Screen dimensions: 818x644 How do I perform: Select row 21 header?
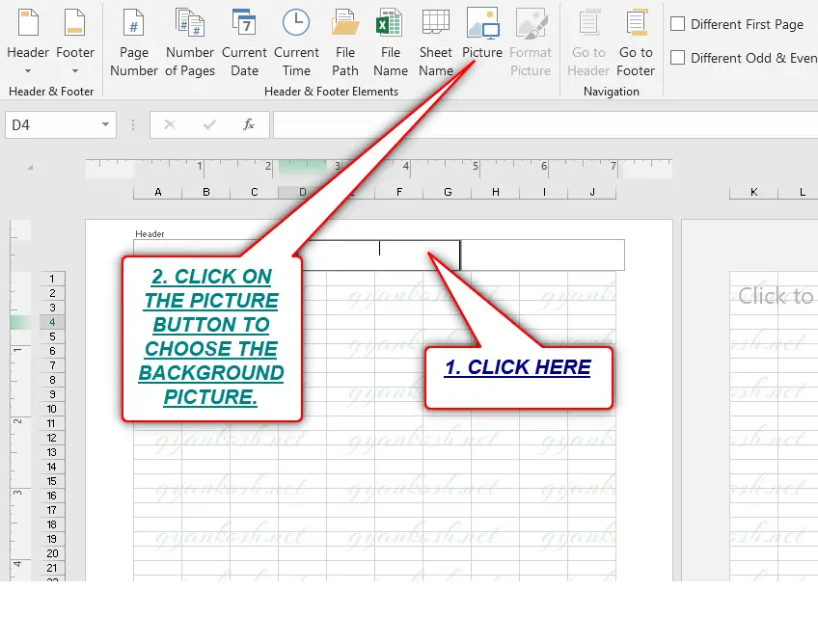click(52, 568)
